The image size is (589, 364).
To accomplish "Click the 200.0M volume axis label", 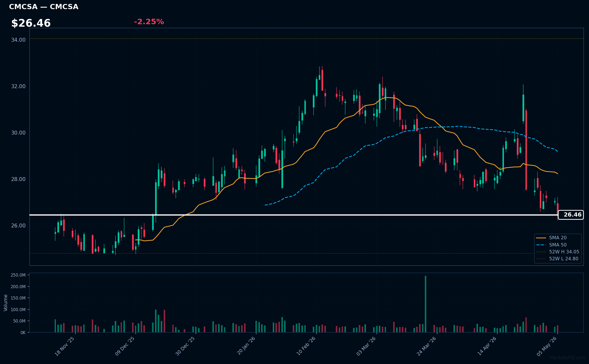I will (x=18, y=287).
